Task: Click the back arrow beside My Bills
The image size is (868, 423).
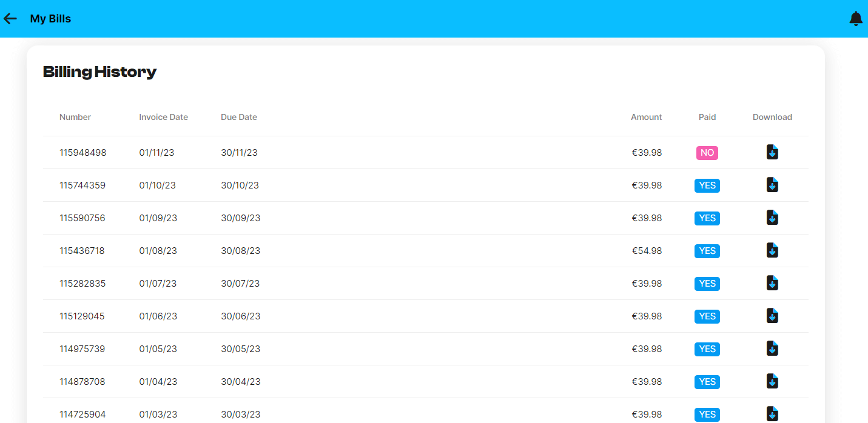Action: [10, 19]
